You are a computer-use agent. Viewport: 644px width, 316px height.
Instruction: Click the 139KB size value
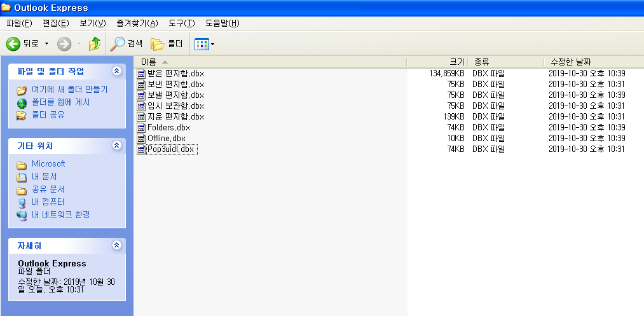tap(454, 117)
